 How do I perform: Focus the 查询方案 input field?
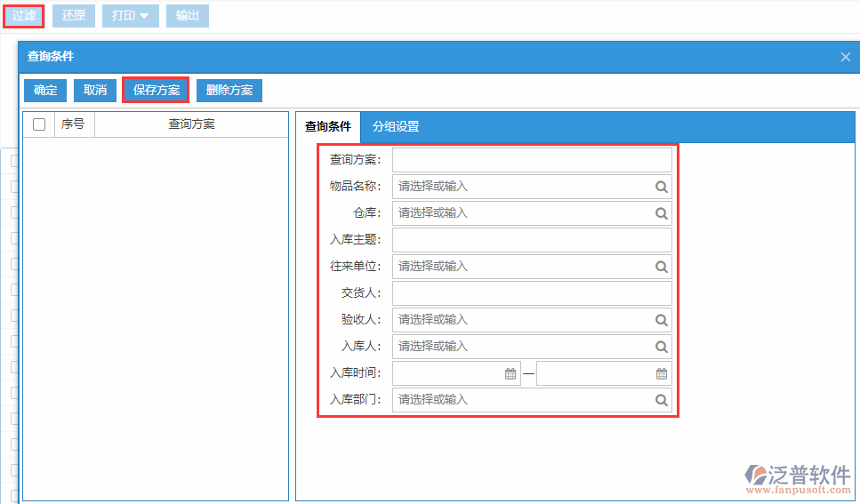coord(532,160)
